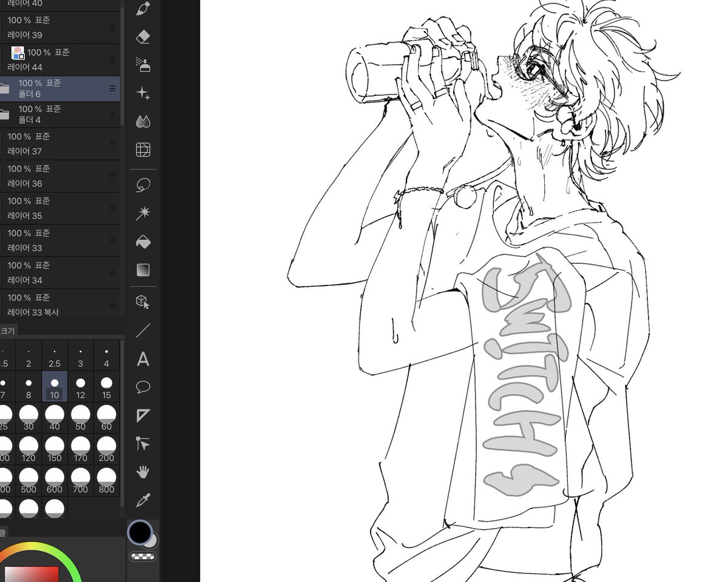Select the transparent checkered color swatch
The height and width of the screenshot is (582, 728).
coord(143,557)
